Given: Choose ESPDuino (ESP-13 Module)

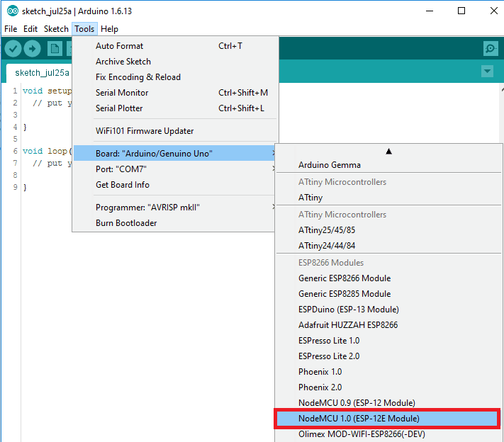Looking at the screenshot, I should [x=388, y=310].
